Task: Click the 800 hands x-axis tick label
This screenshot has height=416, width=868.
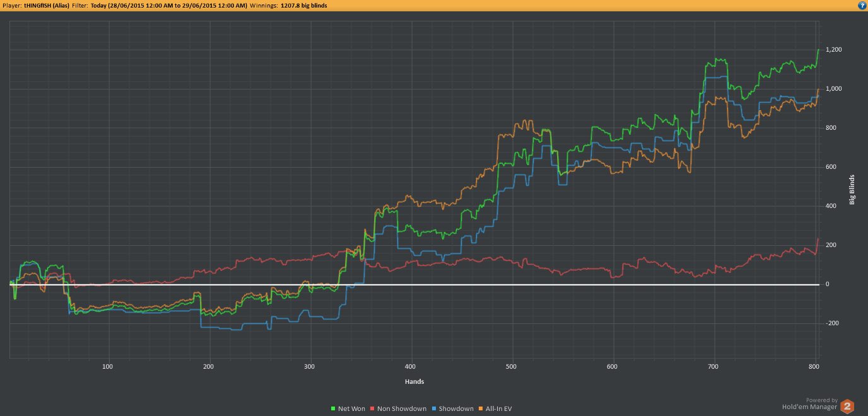Action: 814,366
